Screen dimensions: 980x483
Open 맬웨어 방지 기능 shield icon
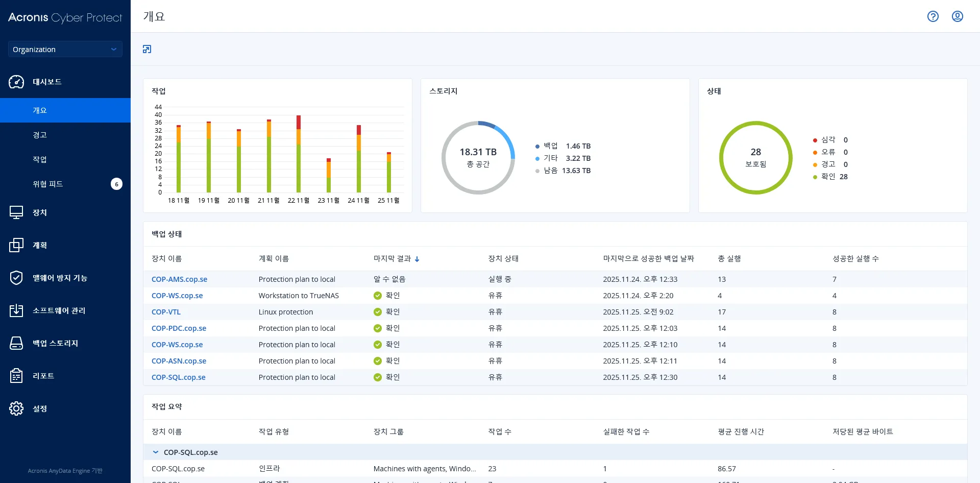[x=16, y=278]
